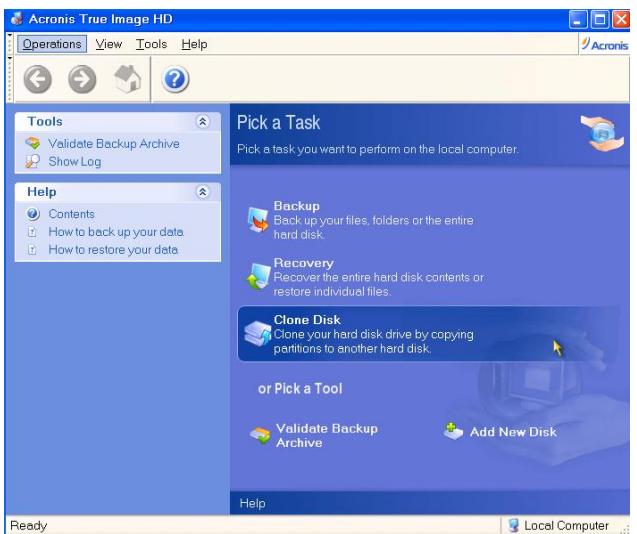
Task: Click the Validate Backup Archive icon in sidebar
Action: [32, 143]
